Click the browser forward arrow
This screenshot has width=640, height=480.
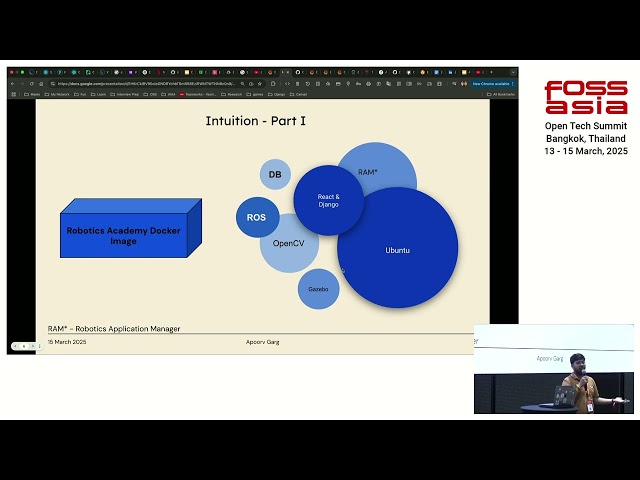pyautogui.click(x=22, y=84)
